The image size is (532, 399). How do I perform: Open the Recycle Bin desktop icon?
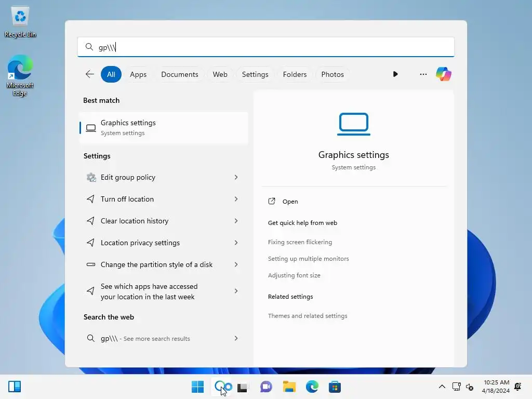pos(20,22)
